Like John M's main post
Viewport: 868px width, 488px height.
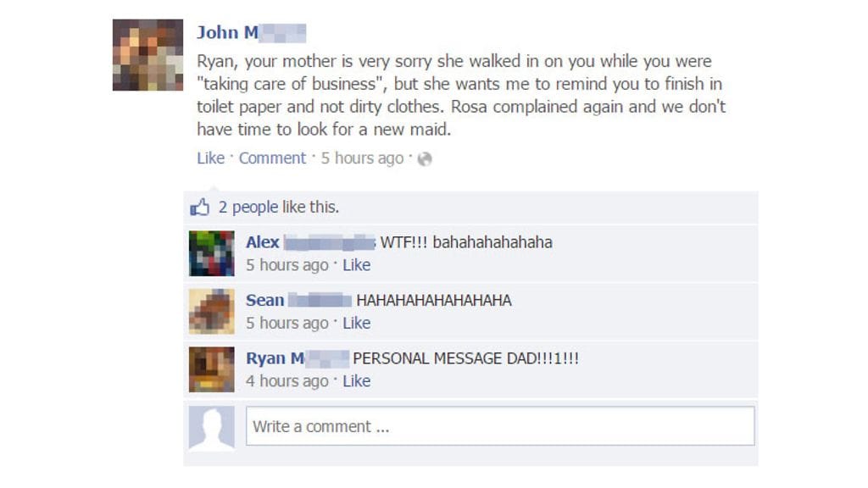click(211, 158)
